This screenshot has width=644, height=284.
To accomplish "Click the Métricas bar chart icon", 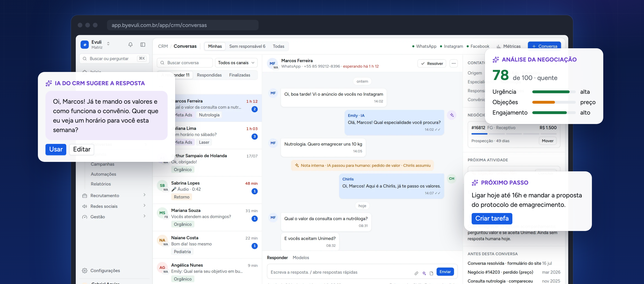I will point(498,46).
